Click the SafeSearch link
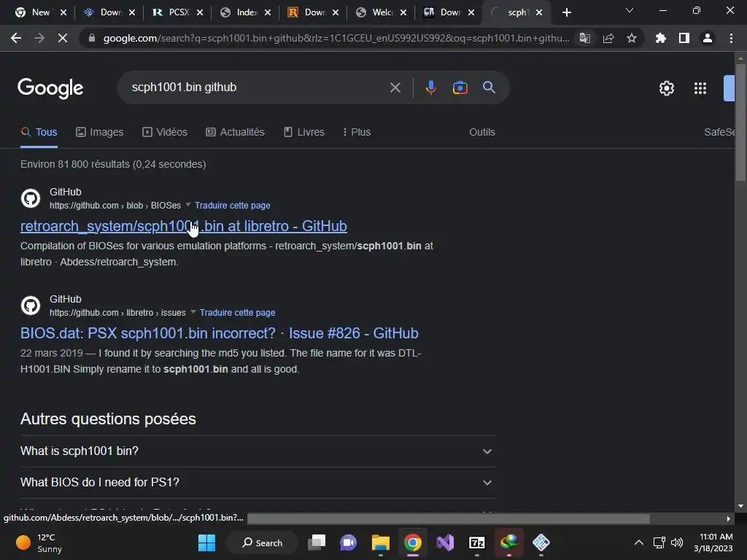The height and width of the screenshot is (560, 747). coord(719,133)
